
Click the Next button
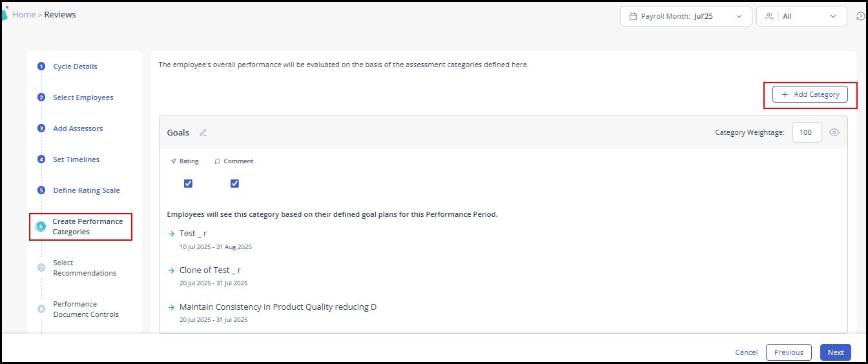point(836,352)
